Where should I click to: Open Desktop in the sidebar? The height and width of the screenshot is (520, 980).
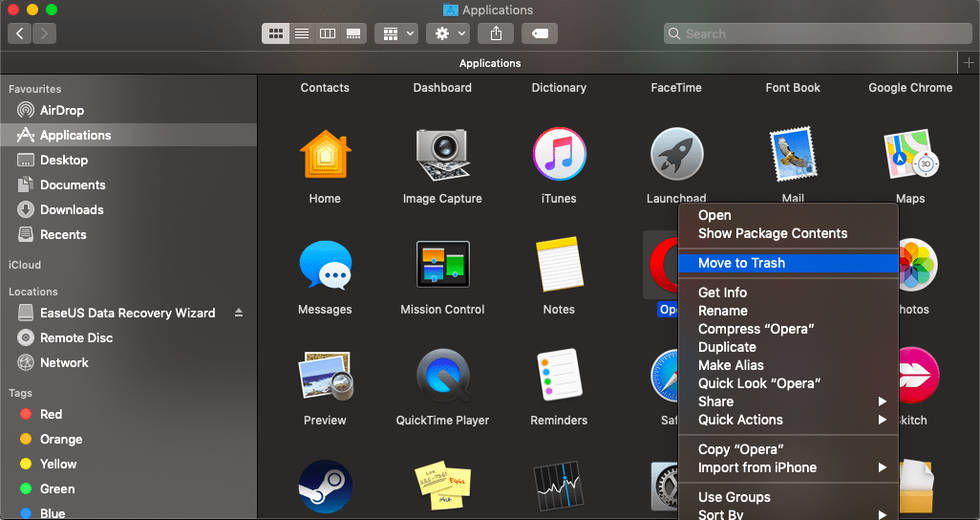point(128,161)
